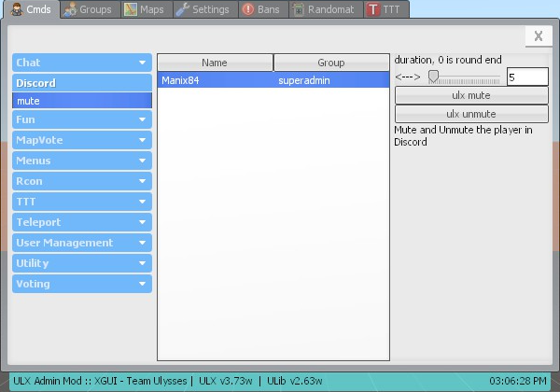Screen dimensions: 560x392
Task: Expand the Chat category arrow
Action: (142, 63)
